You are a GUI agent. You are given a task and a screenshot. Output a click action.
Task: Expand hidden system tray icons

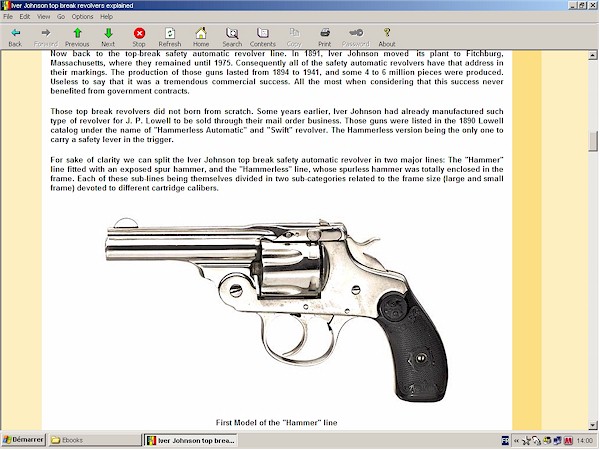tap(516, 441)
